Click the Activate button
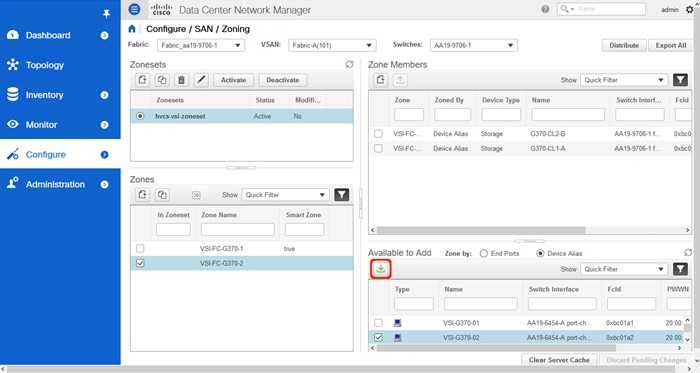The width and height of the screenshot is (700, 373). pyautogui.click(x=233, y=80)
